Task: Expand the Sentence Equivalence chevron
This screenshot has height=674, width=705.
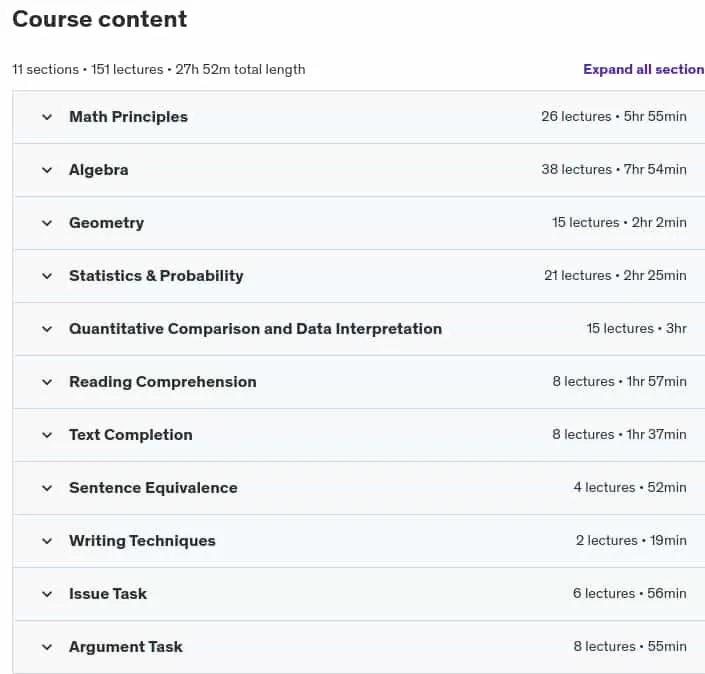Action: [x=47, y=488]
